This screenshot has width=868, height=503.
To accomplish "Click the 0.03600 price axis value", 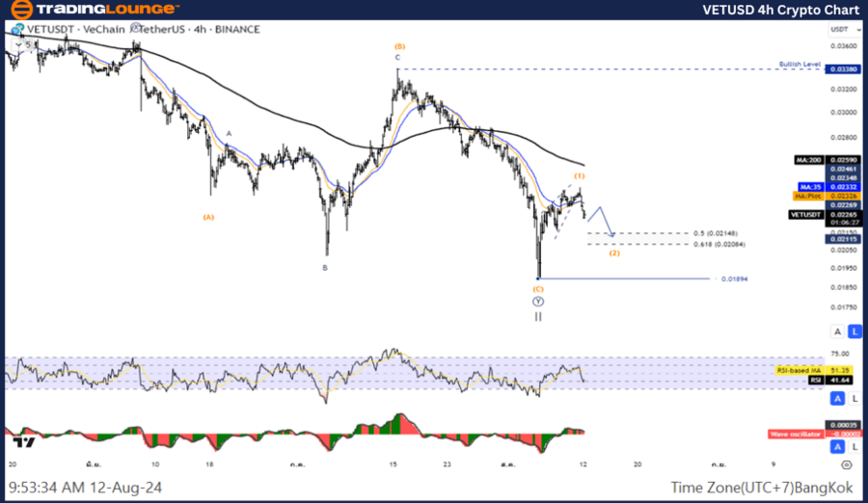I will point(844,46).
